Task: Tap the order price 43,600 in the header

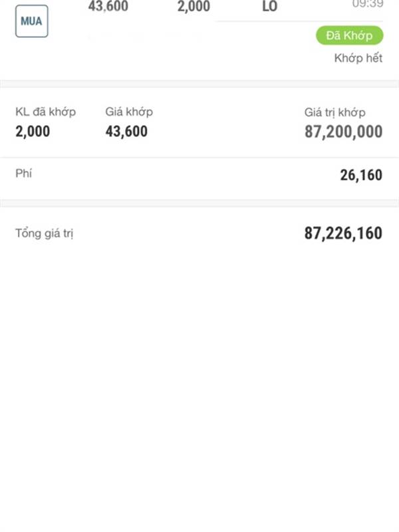Action: 108,6
